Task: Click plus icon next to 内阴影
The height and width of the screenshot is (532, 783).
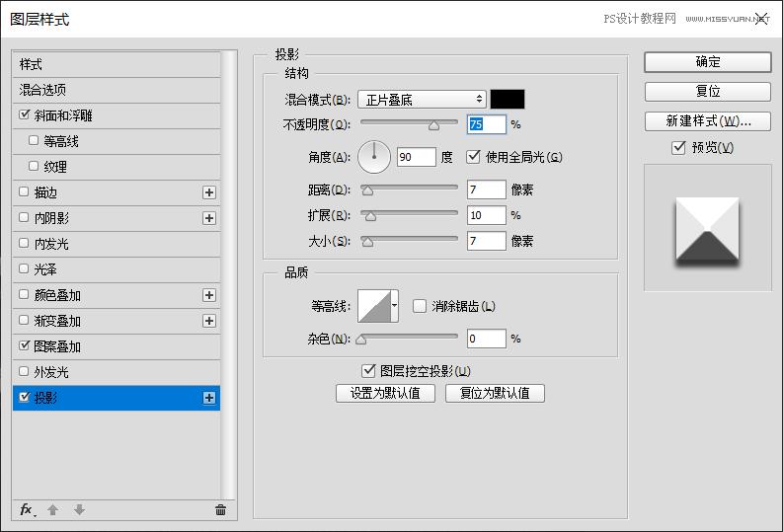Action: click(x=209, y=218)
